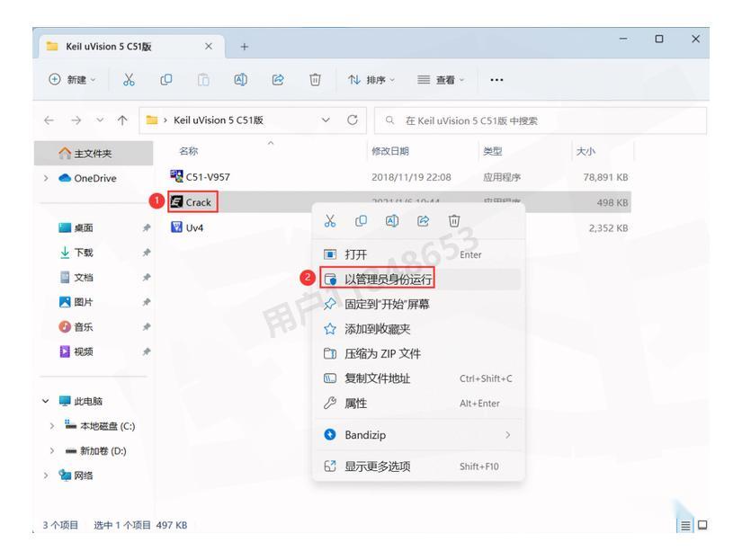Close the Keil uVision 5 C51版 tab
This screenshot has height=560, width=742.
point(209,47)
